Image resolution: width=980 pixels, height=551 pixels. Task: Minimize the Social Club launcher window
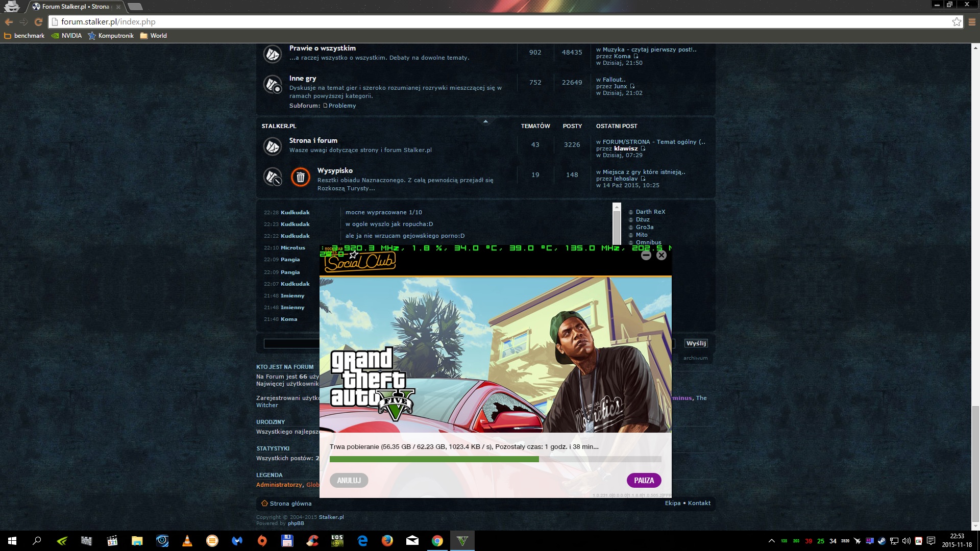point(646,255)
